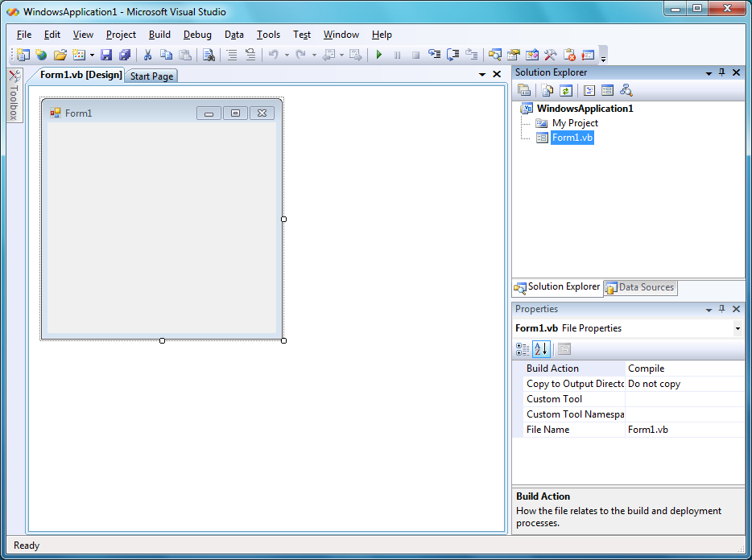Open the Project menu
Image resolution: width=752 pixels, height=560 pixels.
121,35
